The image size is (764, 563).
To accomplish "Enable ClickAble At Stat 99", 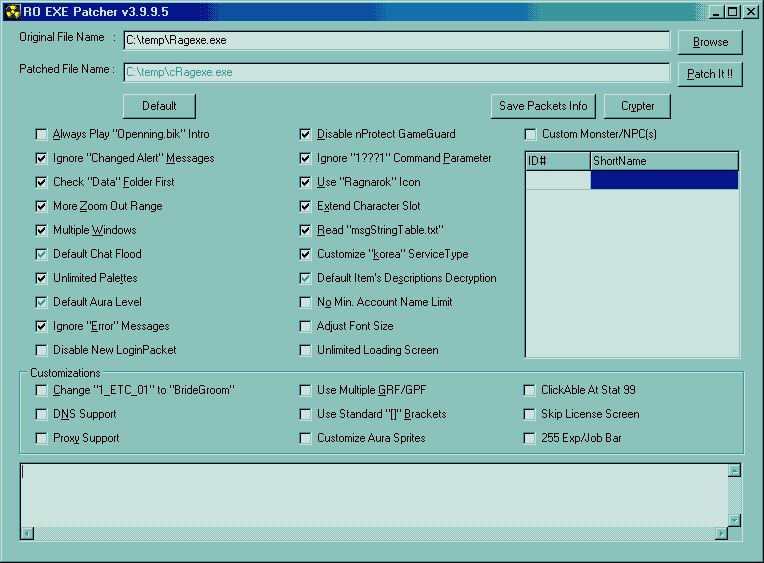I will 529,390.
